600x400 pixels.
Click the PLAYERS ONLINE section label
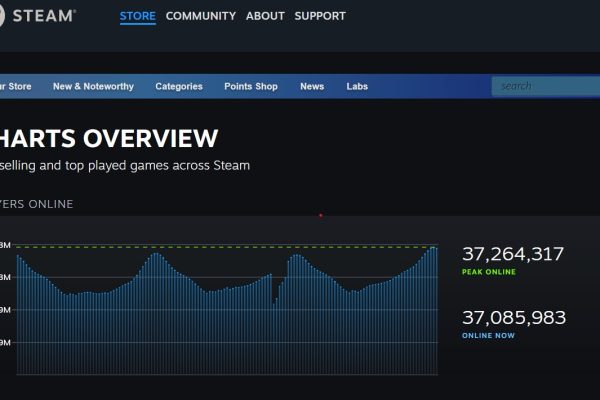[36, 204]
